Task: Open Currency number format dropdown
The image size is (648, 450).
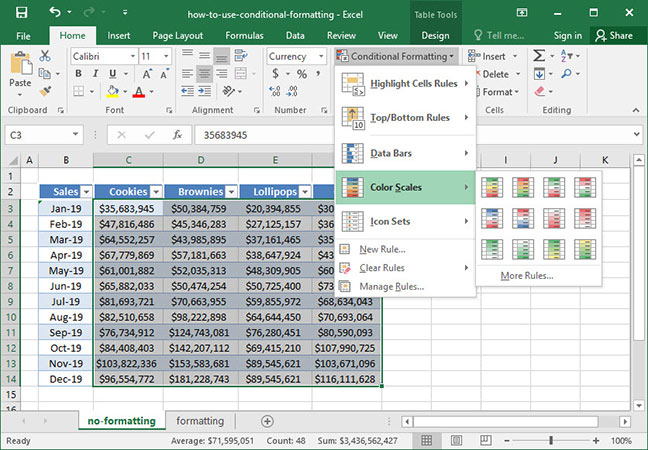Action: [321, 56]
